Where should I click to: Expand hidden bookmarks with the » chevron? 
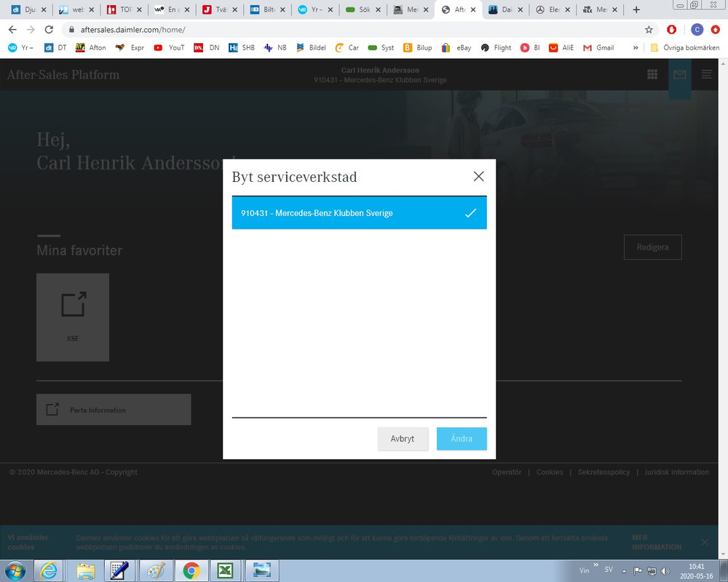click(636, 47)
